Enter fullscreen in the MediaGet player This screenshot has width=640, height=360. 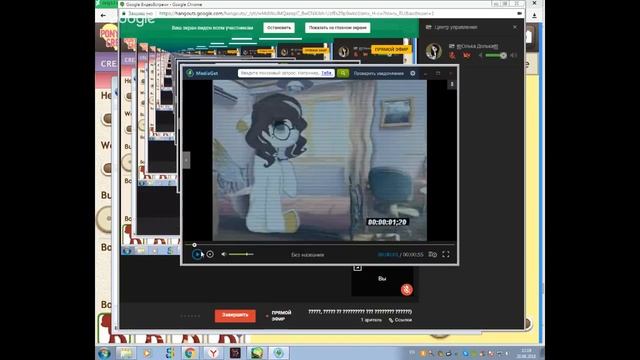pos(446,254)
